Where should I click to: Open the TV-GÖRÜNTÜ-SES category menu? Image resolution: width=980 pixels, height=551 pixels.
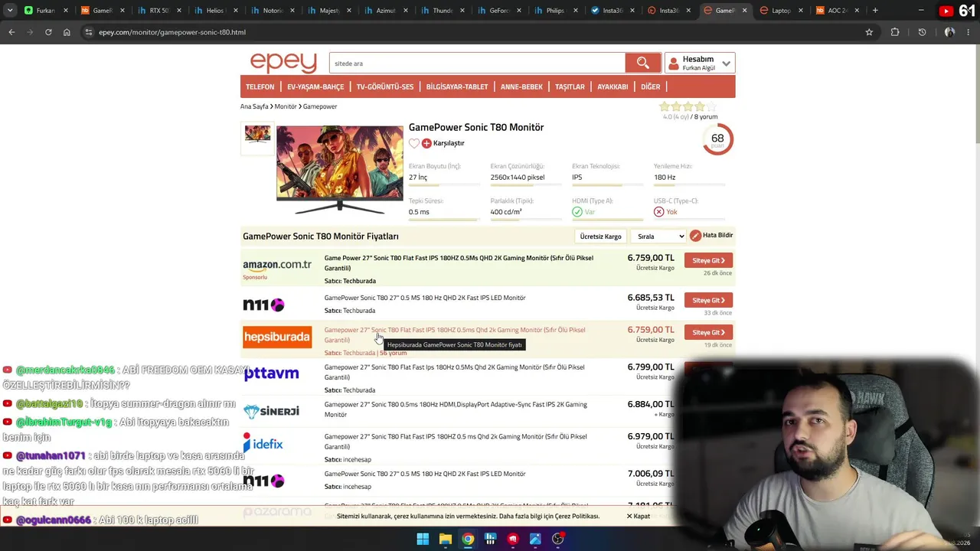point(384,86)
